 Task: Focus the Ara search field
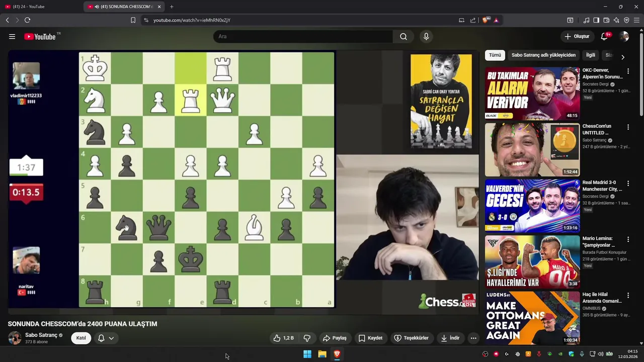303,37
